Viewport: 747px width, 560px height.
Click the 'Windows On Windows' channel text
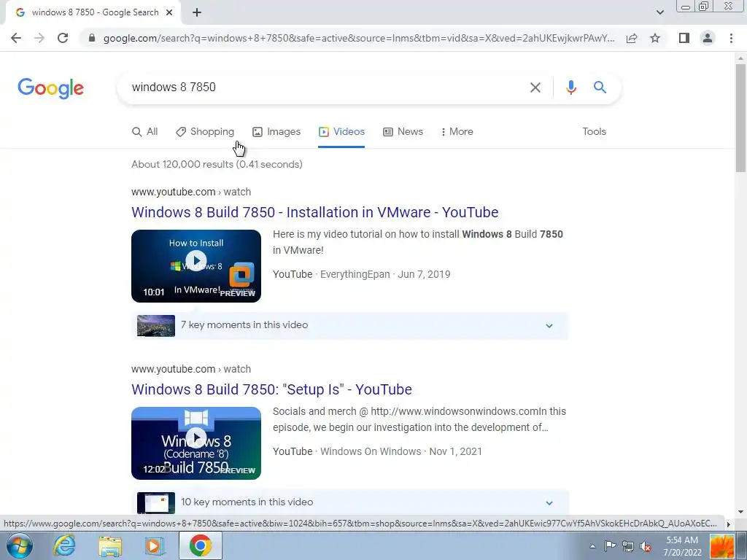(371, 451)
